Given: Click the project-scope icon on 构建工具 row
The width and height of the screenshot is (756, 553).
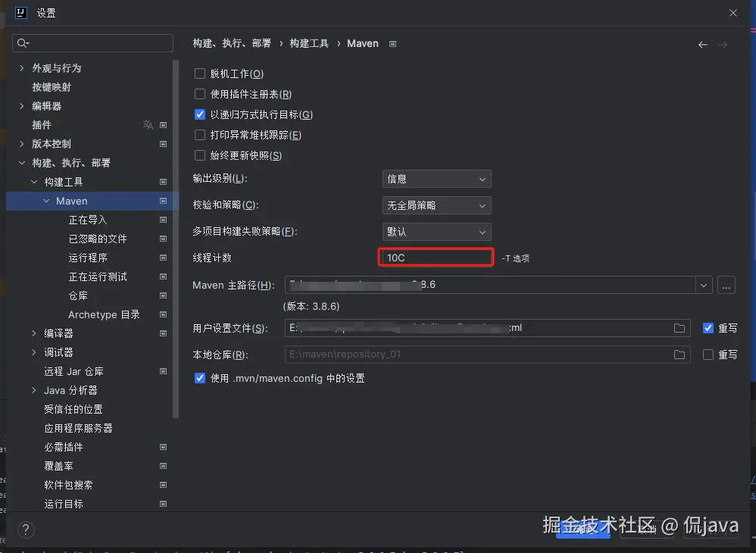Looking at the screenshot, I should pos(163,182).
